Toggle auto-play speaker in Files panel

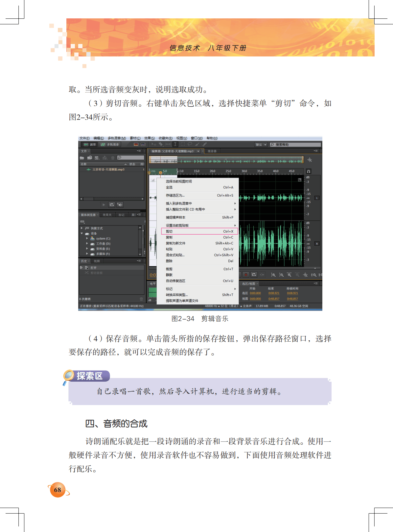[120, 205]
